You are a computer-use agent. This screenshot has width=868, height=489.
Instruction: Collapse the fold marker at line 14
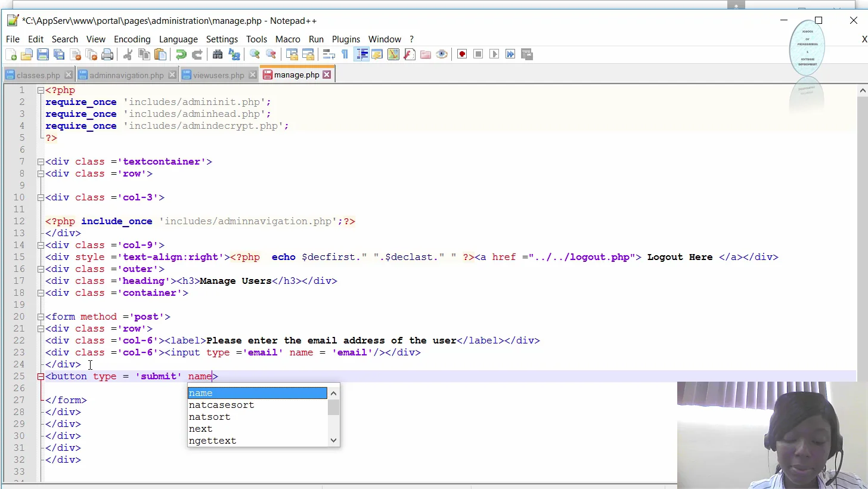tap(41, 245)
